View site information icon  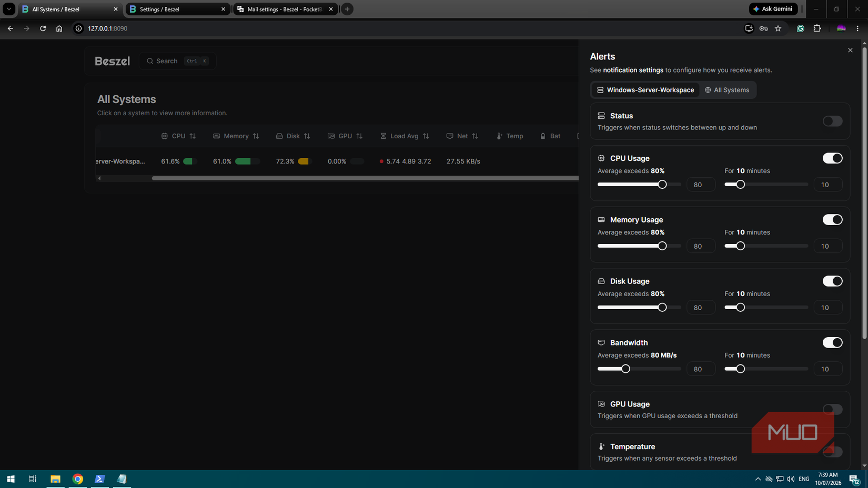point(78,28)
